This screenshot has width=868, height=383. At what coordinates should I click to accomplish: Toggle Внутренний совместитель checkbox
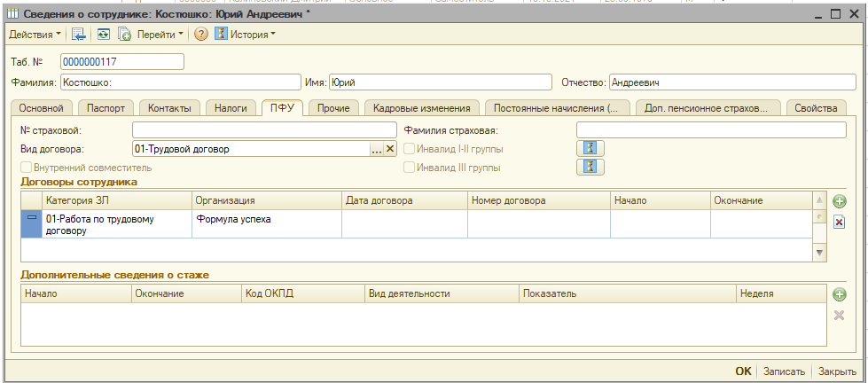pos(27,167)
